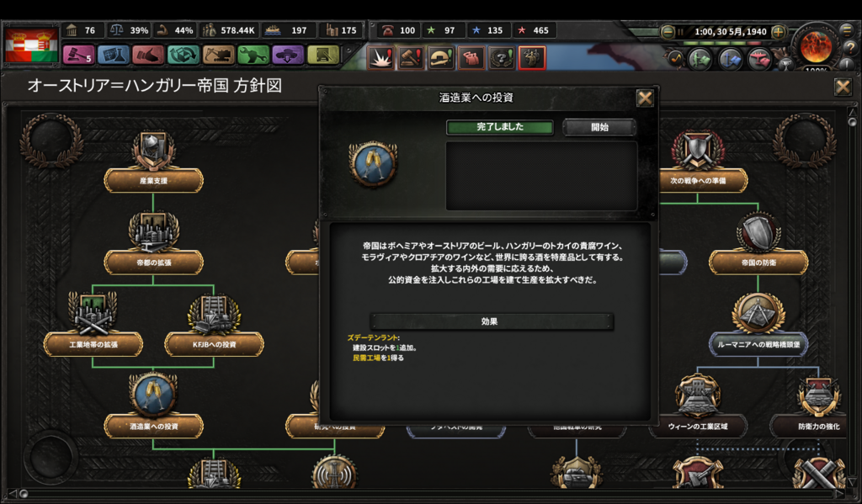Toggle pause by clicking the date display
The width and height of the screenshot is (862, 504).
(730, 32)
